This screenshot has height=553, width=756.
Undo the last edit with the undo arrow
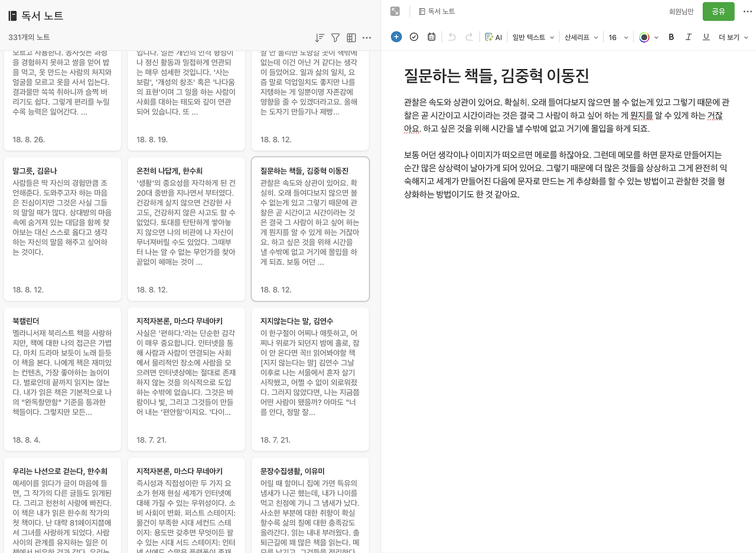(452, 37)
